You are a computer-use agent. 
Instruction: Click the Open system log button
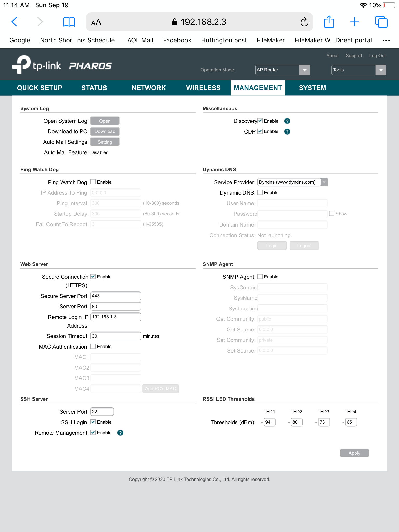[105, 121]
